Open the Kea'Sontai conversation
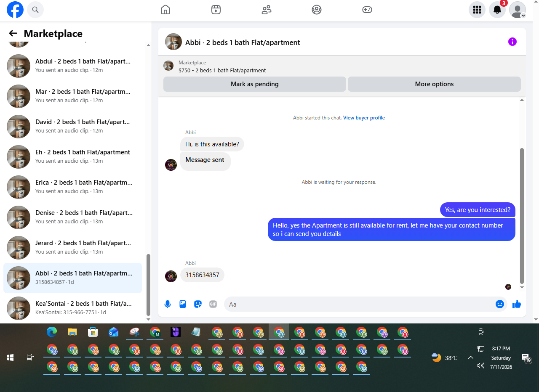The height and width of the screenshot is (392, 539). (x=72, y=308)
